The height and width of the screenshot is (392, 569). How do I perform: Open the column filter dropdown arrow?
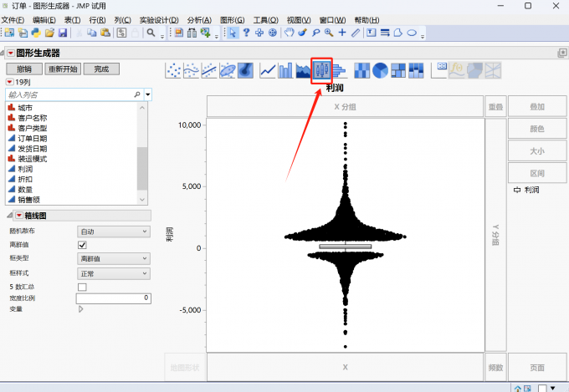(148, 94)
